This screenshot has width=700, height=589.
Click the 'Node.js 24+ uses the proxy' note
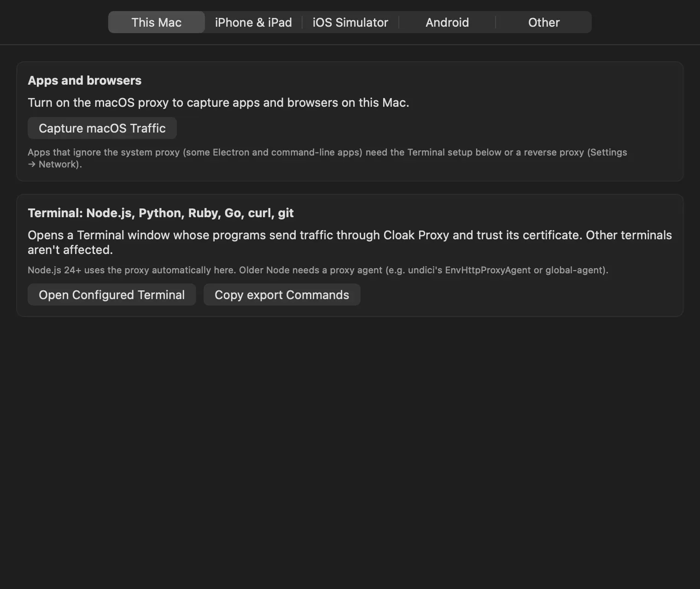(318, 270)
